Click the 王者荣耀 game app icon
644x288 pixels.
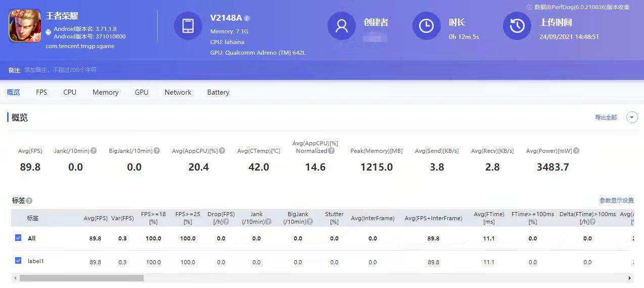coord(25,26)
